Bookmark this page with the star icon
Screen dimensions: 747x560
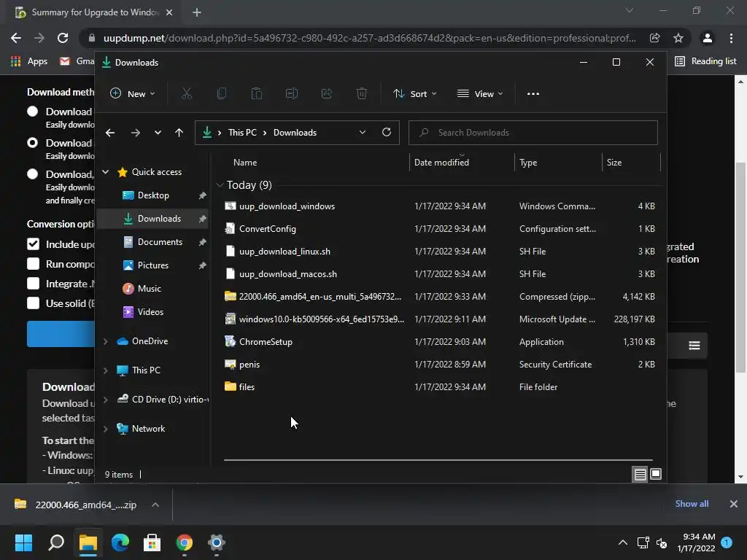678,38
